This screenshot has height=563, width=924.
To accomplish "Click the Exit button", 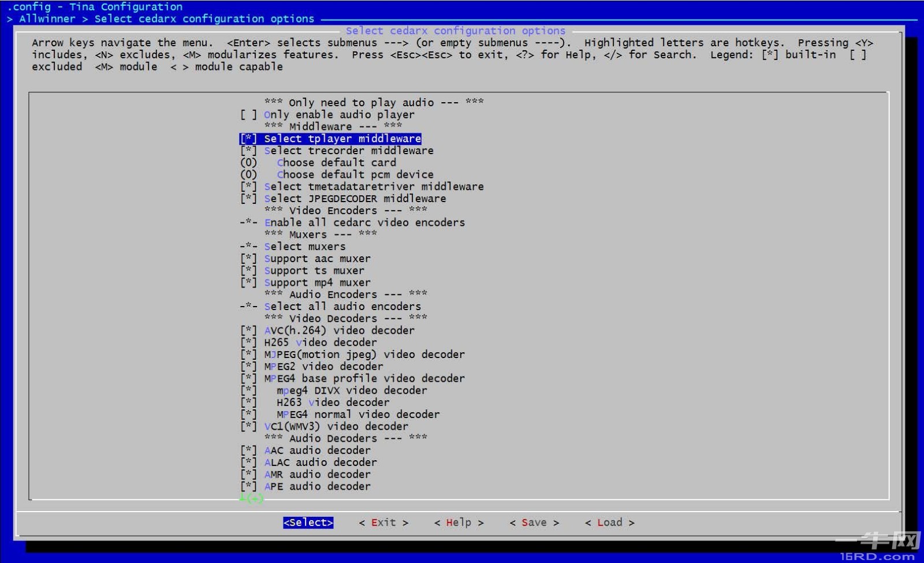I will (383, 523).
